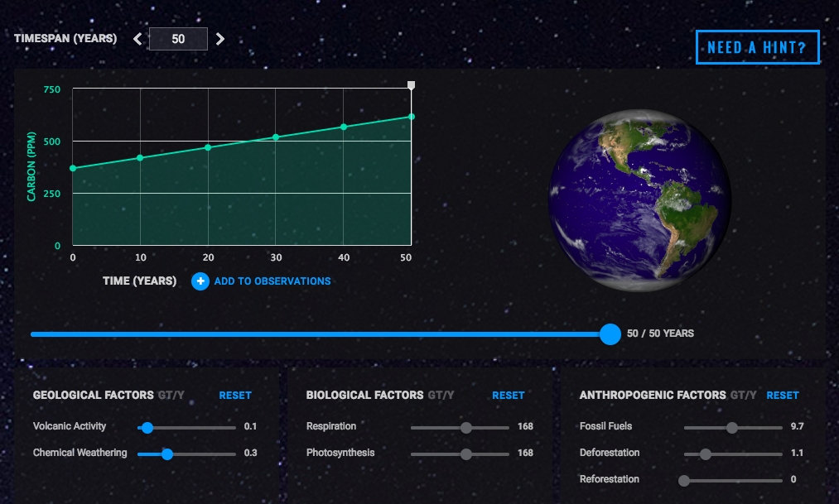
Task: Click the Photosynthesis slider handle
Action: tap(465, 454)
